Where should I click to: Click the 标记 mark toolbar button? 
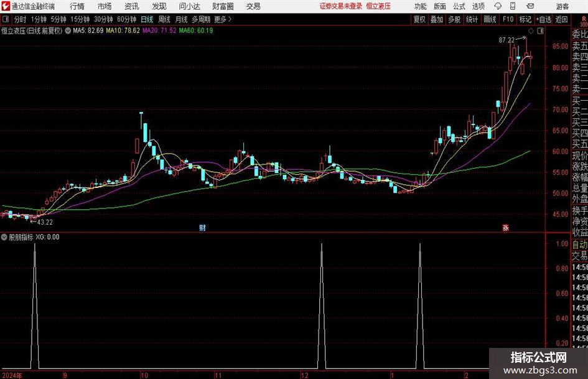click(x=525, y=19)
